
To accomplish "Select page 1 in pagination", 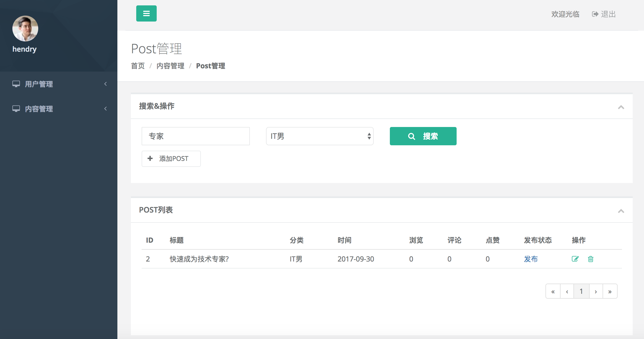I will click(x=581, y=291).
